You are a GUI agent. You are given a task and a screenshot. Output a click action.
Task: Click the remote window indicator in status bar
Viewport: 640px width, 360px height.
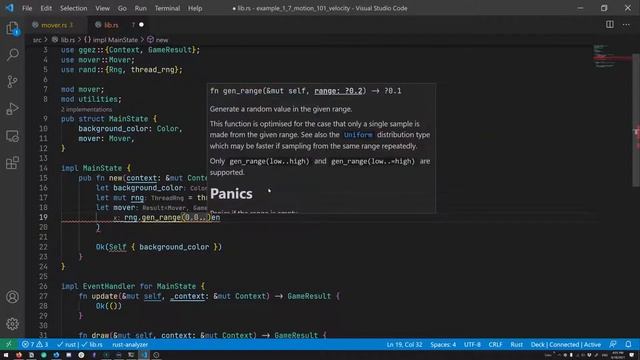click(9, 344)
